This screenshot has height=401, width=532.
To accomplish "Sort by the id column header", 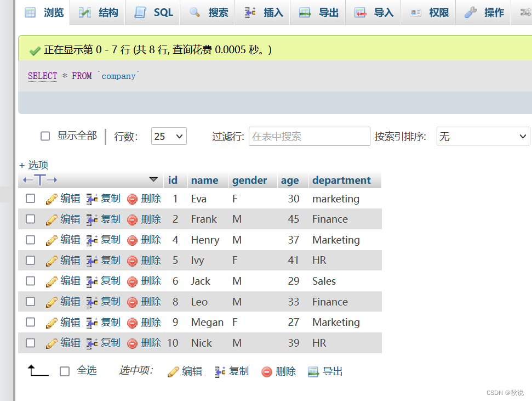I will coord(173,180).
